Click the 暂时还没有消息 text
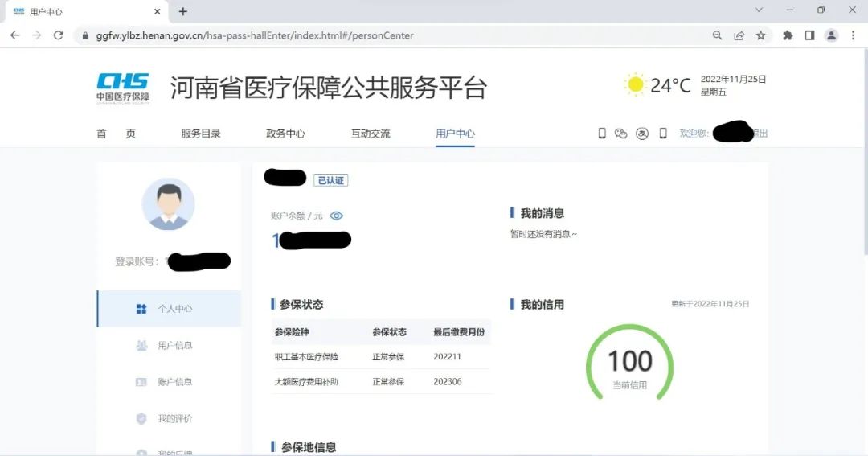This screenshot has height=456, width=868. [543, 234]
